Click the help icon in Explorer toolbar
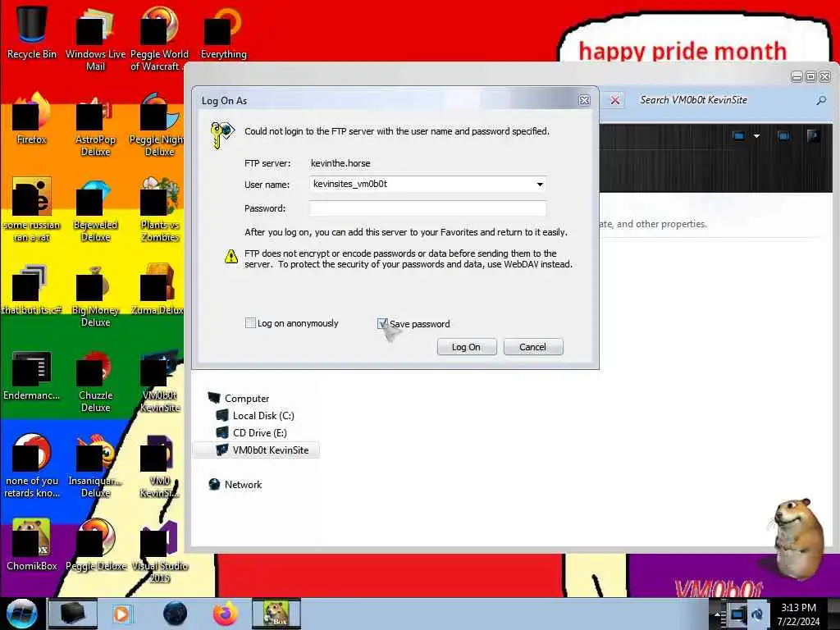Viewport: 840px width, 630px height. tap(813, 136)
